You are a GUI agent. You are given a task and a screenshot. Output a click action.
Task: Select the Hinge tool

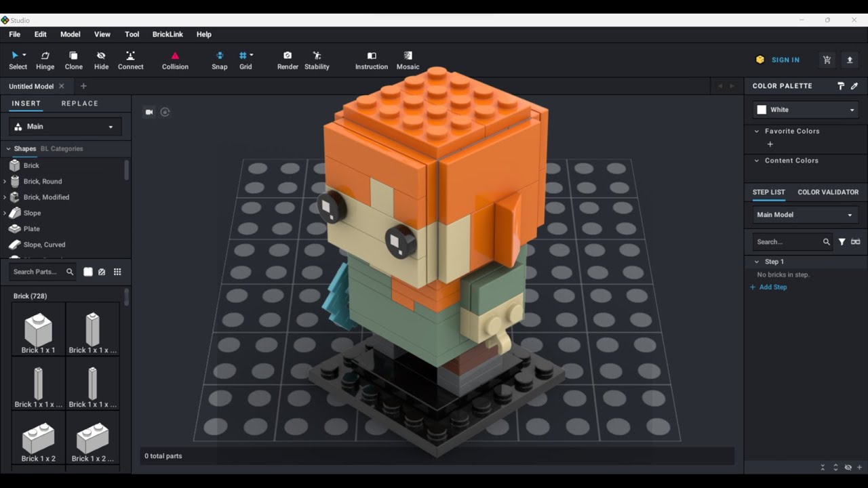45,60
